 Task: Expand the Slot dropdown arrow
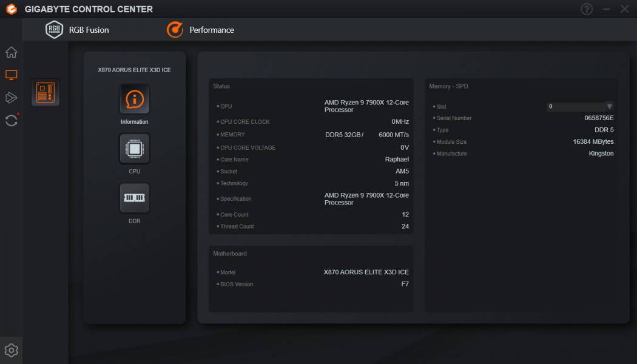[609, 107]
